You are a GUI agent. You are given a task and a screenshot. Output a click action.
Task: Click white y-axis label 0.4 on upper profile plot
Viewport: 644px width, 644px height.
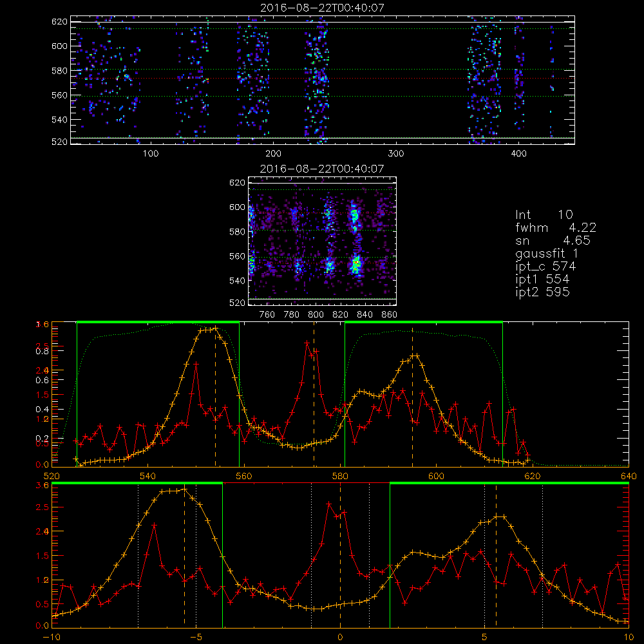tap(42, 410)
